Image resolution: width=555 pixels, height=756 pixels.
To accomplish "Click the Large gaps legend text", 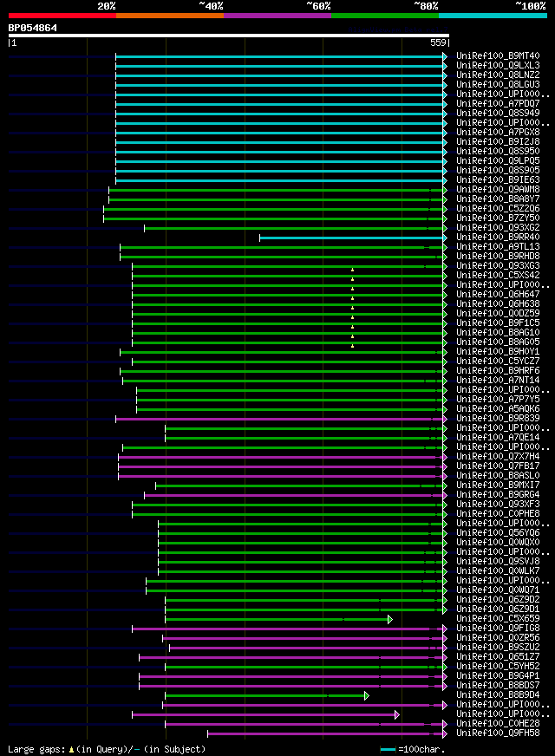I will coord(107,749).
